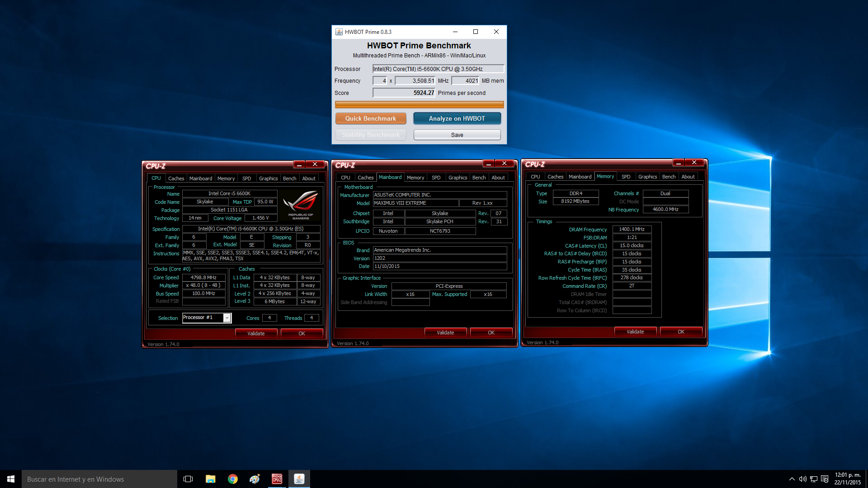Launch File Explorer from the taskbar
868x488 pixels.
pos(210,479)
